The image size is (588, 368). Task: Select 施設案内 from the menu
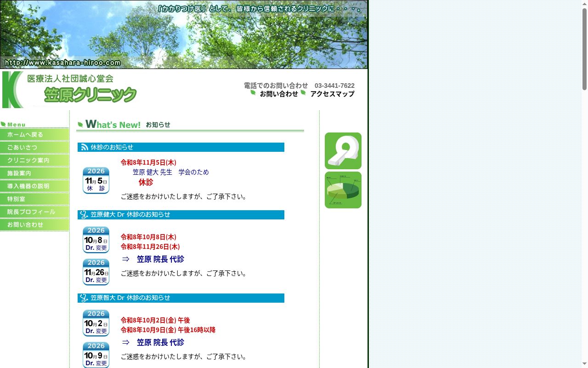point(34,173)
